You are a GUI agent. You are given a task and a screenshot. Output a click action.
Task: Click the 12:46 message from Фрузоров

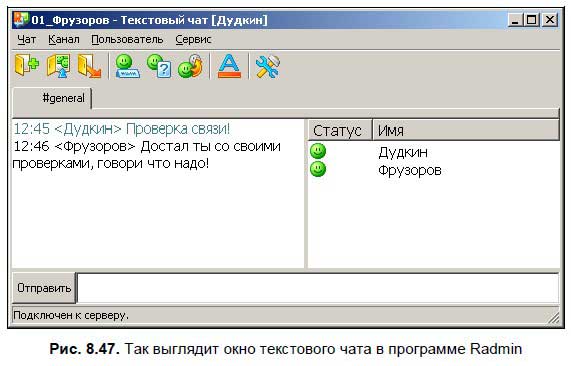[x=147, y=155]
